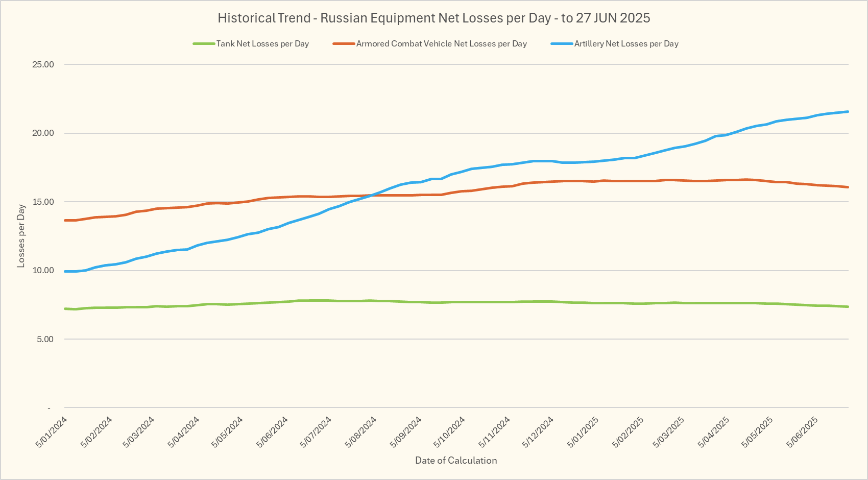Select the Armored Combat Vehicle legend entry
The width and height of the screenshot is (868, 480).
click(441, 44)
